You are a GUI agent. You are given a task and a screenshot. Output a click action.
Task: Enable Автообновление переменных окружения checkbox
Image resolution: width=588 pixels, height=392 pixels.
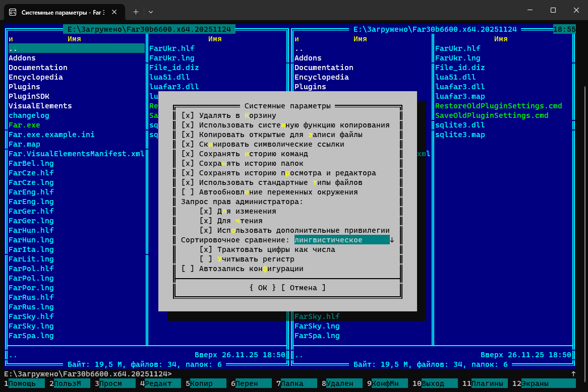click(x=188, y=192)
